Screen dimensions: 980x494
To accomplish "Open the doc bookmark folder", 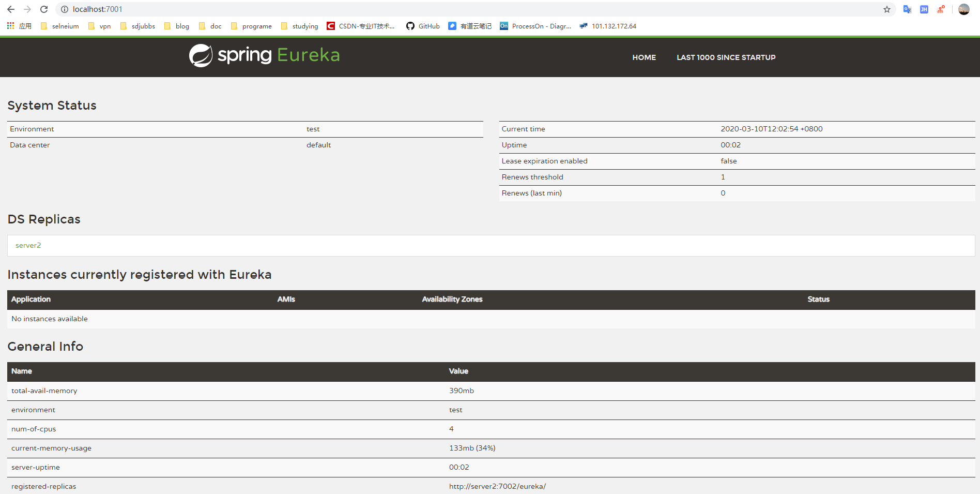I will (x=210, y=26).
